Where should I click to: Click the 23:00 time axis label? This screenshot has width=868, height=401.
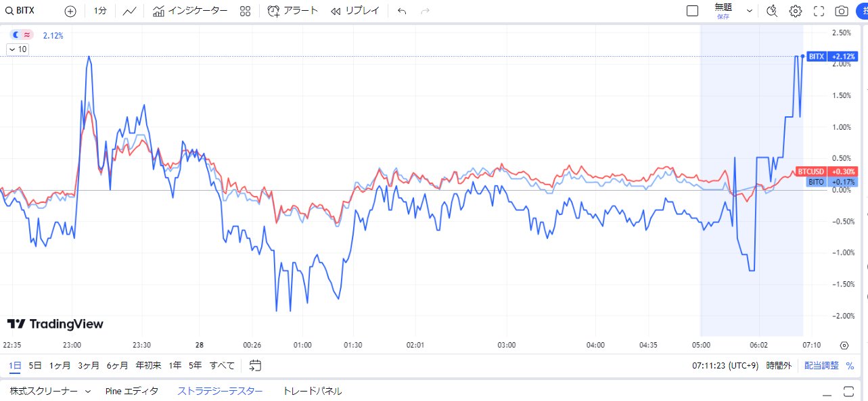(72, 345)
